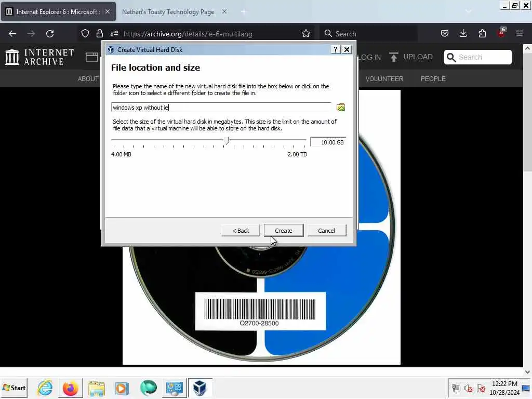Bookmark this page with the star icon

pyautogui.click(x=305, y=34)
